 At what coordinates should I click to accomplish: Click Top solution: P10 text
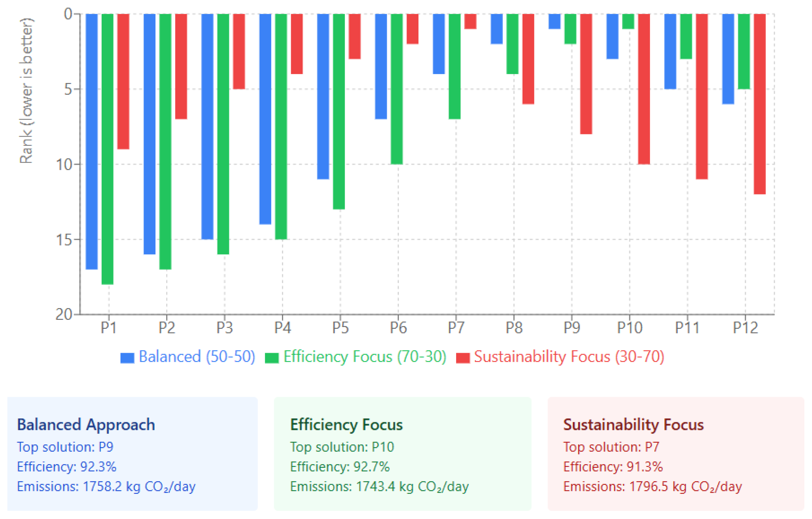[x=342, y=447]
